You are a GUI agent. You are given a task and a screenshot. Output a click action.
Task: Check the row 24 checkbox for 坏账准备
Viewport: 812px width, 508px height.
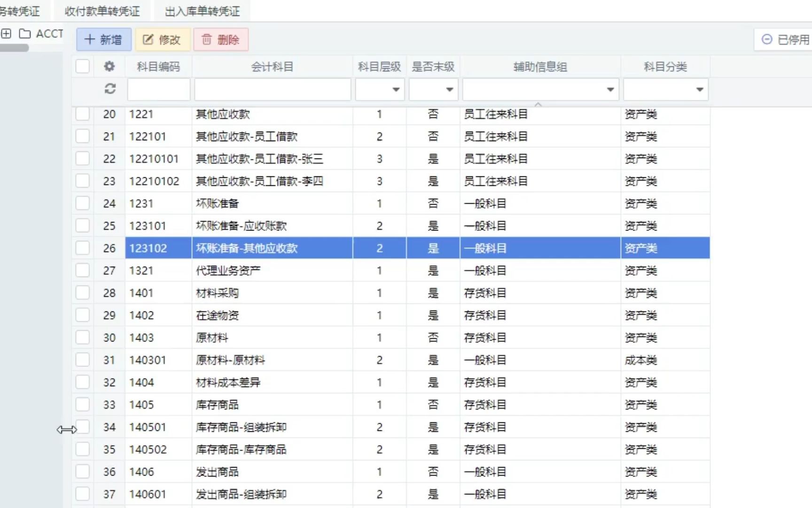pos(83,203)
